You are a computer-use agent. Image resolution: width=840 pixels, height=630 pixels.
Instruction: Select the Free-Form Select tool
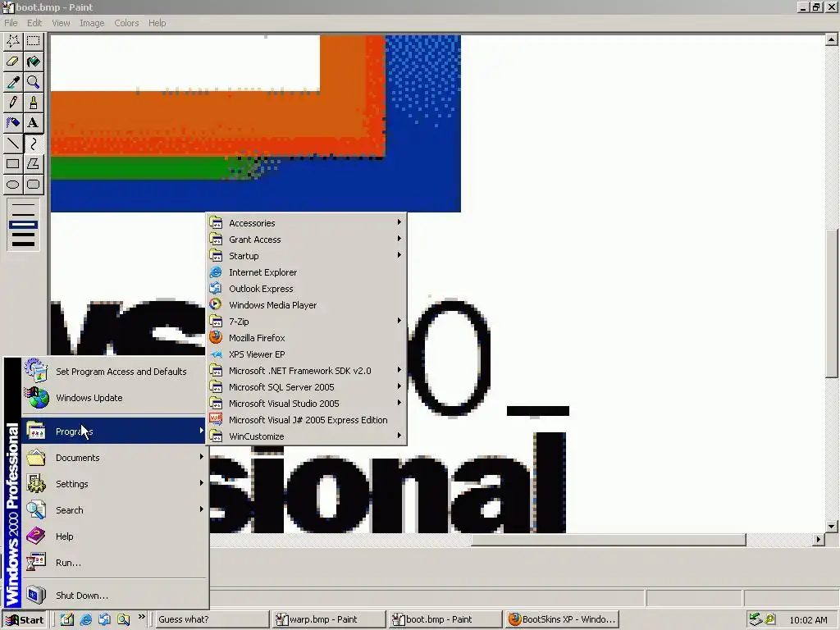click(x=13, y=41)
